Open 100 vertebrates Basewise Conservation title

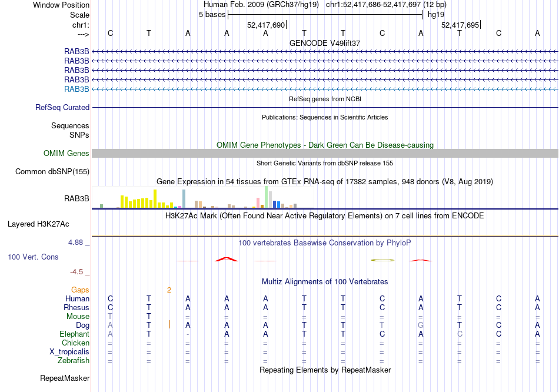(x=325, y=243)
